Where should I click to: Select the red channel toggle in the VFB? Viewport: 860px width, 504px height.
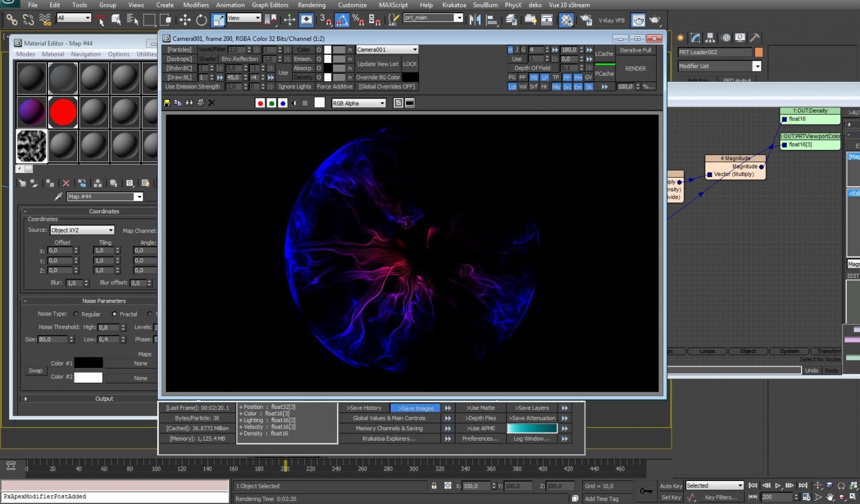tap(260, 103)
